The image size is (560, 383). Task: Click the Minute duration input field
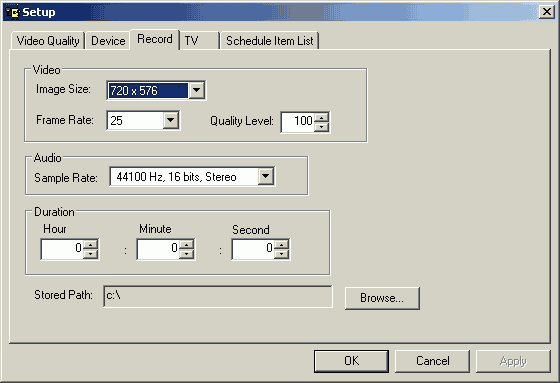(x=159, y=249)
